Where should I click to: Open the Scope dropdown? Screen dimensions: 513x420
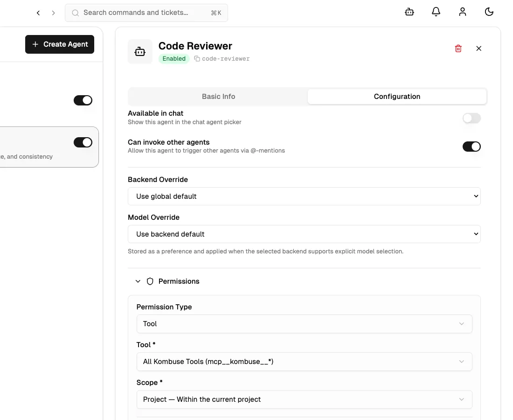pyautogui.click(x=304, y=399)
